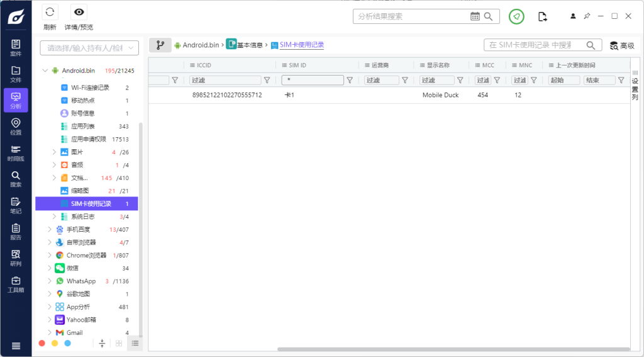Open the 时间线 timeline view
The width and height of the screenshot is (644, 357).
click(x=16, y=152)
